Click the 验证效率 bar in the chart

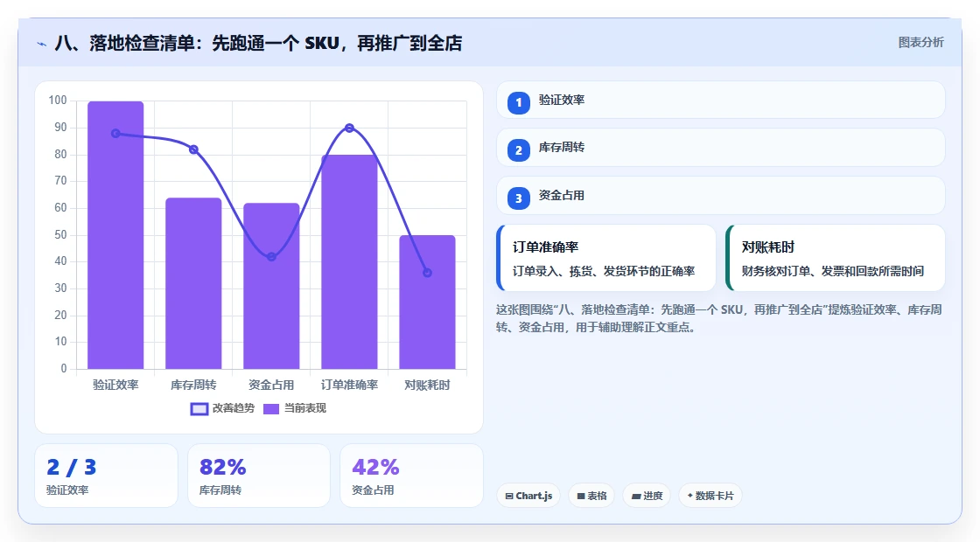click(115, 235)
